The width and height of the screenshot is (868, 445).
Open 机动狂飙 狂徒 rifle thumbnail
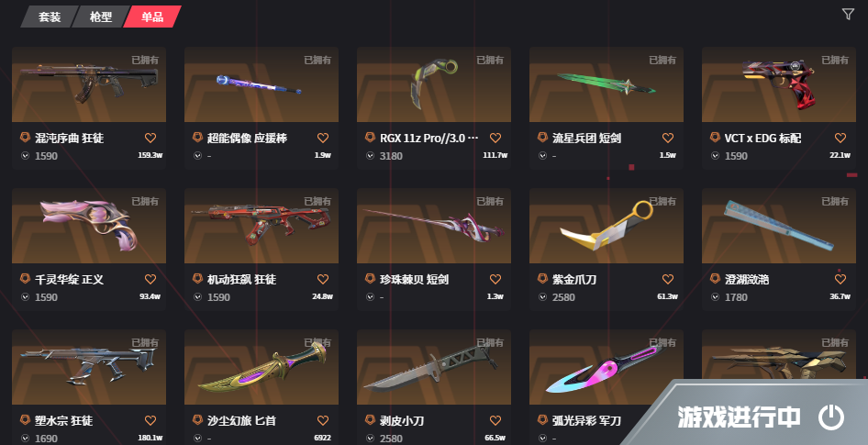262,226
